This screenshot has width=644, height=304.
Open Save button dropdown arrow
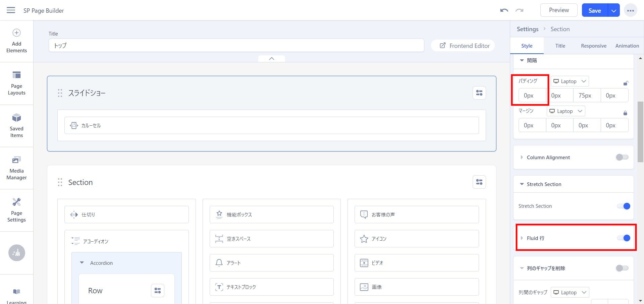click(613, 10)
